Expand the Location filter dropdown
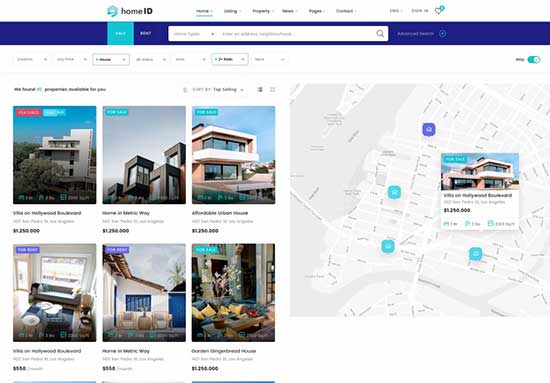Image resolution: width=550 pixels, height=383 pixels. click(x=32, y=59)
